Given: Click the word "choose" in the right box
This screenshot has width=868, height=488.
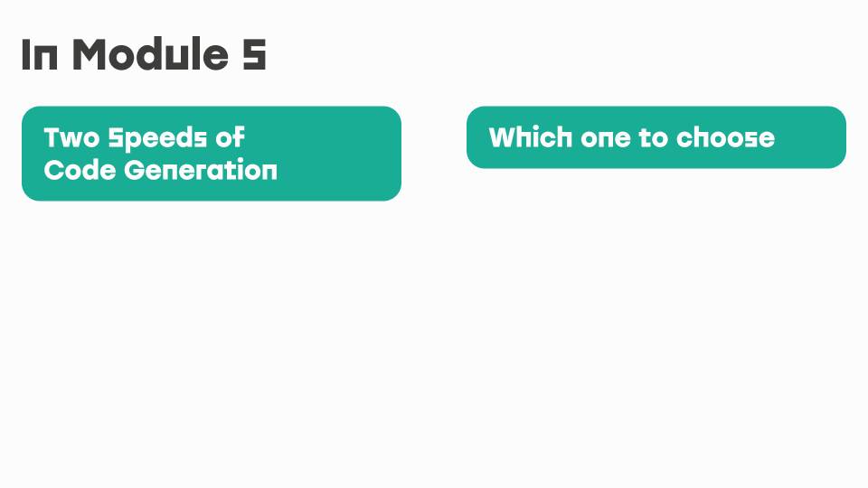Looking at the screenshot, I should tap(726, 137).
